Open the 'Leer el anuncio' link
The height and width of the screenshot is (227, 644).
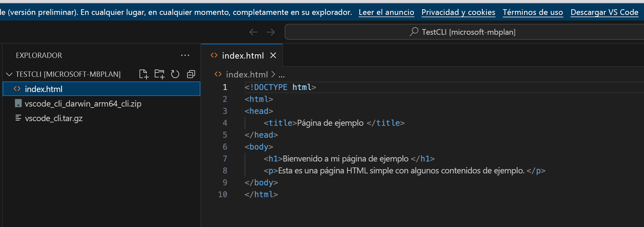(386, 12)
